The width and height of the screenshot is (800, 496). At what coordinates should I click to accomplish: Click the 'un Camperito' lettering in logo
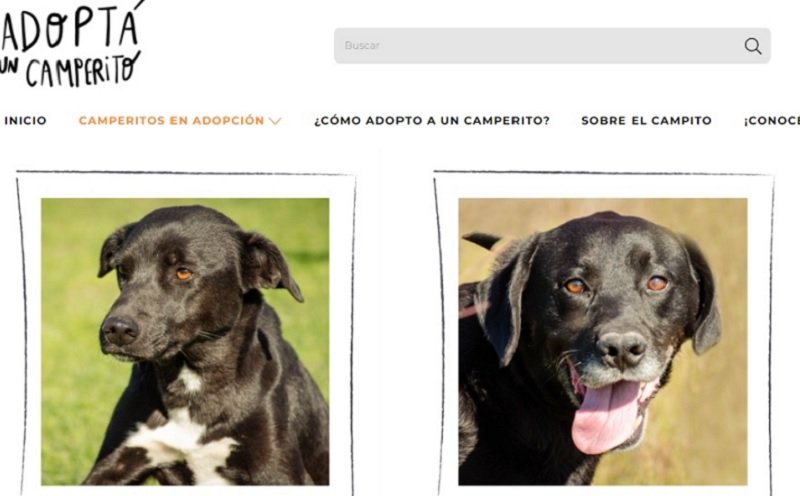[x=71, y=70]
